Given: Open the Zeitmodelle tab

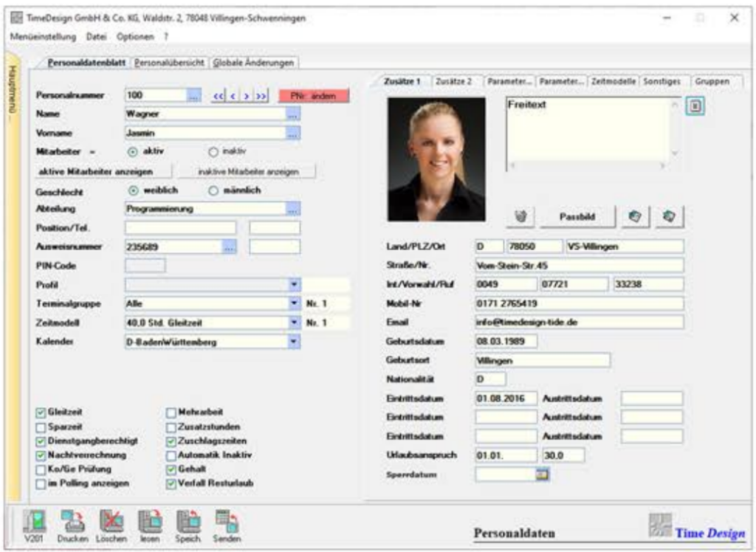Looking at the screenshot, I should pyautogui.click(x=614, y=81).
